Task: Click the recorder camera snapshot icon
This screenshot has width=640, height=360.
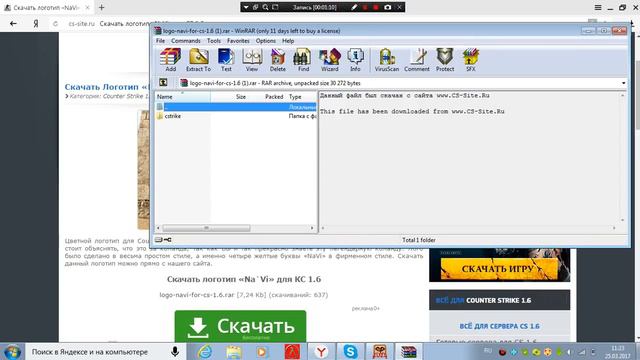Action: coord(388,7)
